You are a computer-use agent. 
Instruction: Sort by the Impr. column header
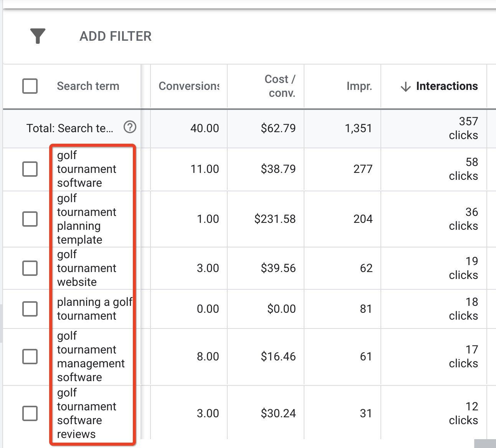(x=359, y=86)
